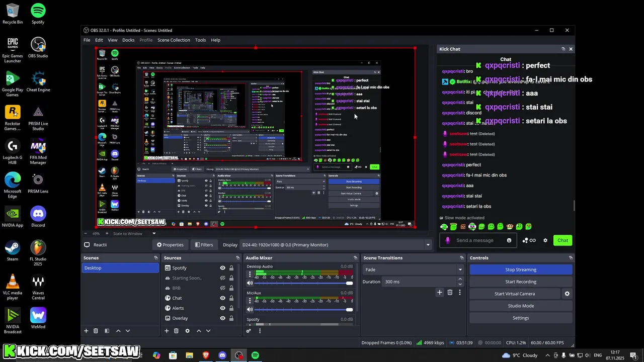
Task: Hide the Spotify source
Action: 222,268
